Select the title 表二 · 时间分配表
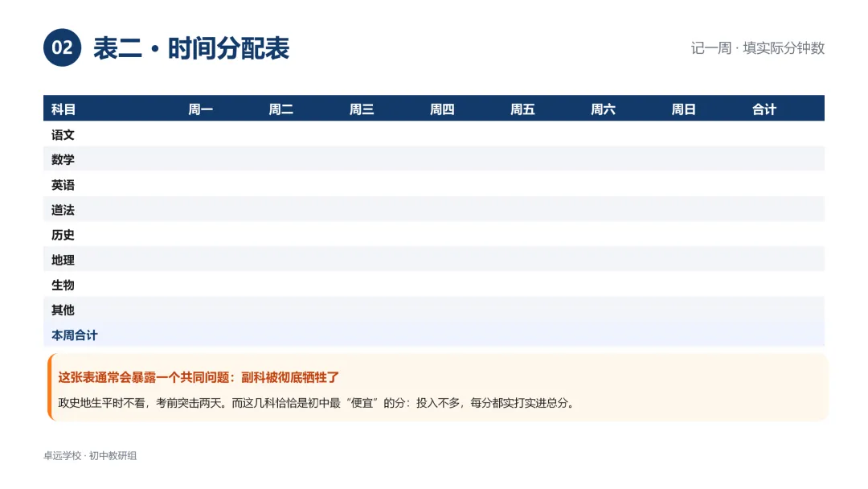The image size is (868, 489). [x=191, y=48]
